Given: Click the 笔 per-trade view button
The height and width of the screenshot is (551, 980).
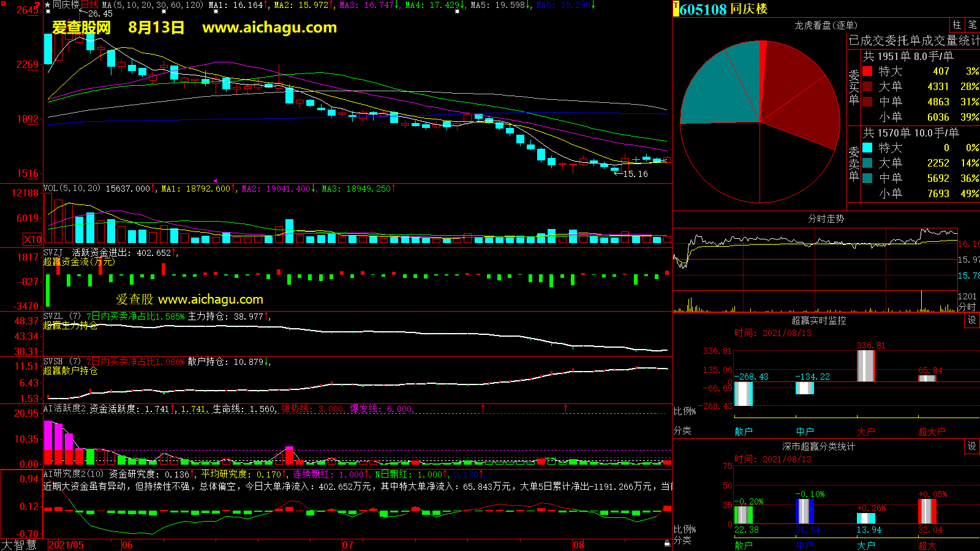Looking at the screenshot, I should pos(972,25).
